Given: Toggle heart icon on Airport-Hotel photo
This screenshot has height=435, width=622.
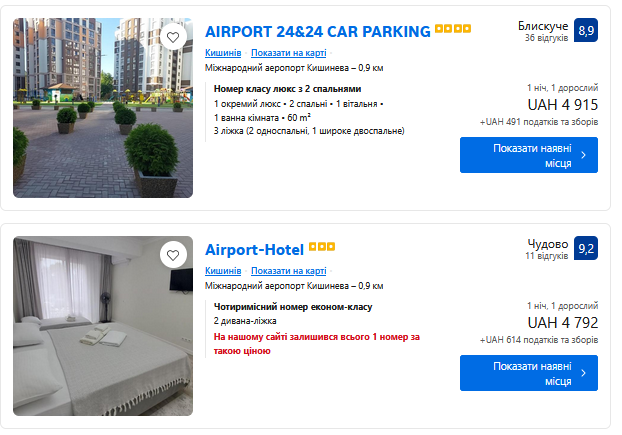Looking at the screenshot, I should click(x=173, y=255).
